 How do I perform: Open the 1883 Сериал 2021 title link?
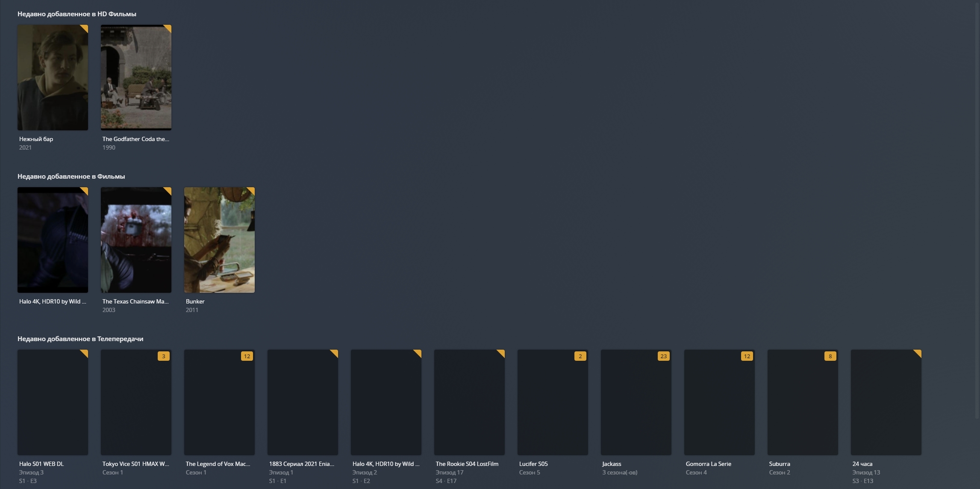click(301, 464)
